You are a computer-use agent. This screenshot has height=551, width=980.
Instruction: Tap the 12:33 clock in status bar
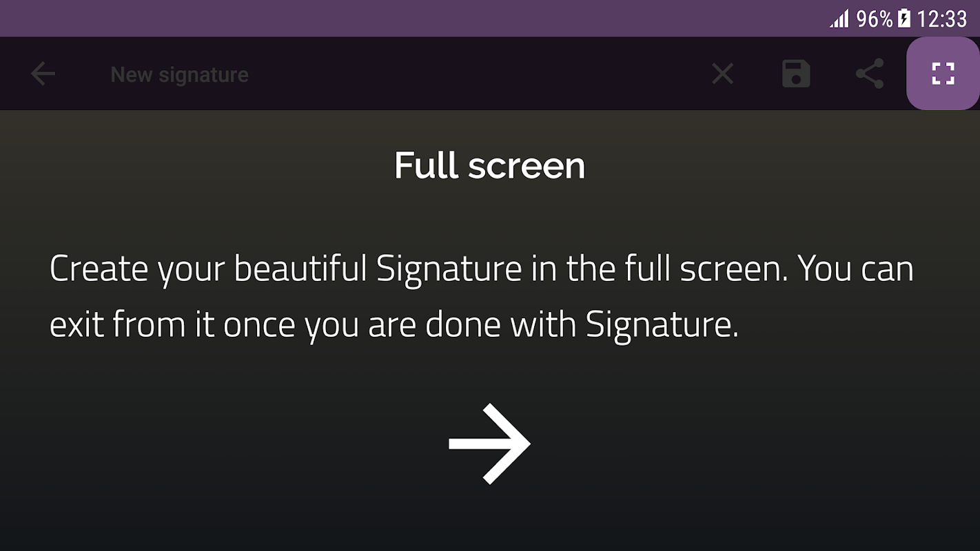tap(941, 19)
